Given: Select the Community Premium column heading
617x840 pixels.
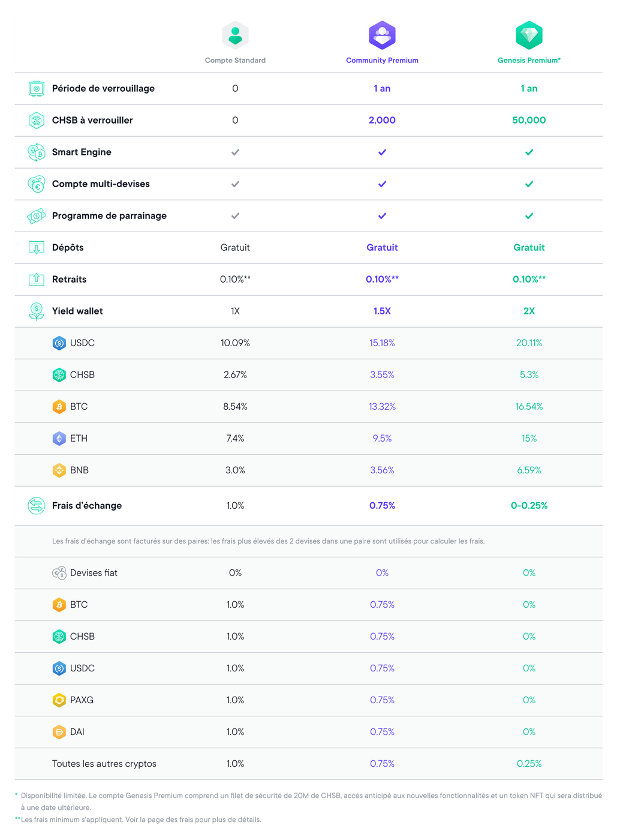Looking at the screenshot, I should pyautogui.click(x=382, y=61).
